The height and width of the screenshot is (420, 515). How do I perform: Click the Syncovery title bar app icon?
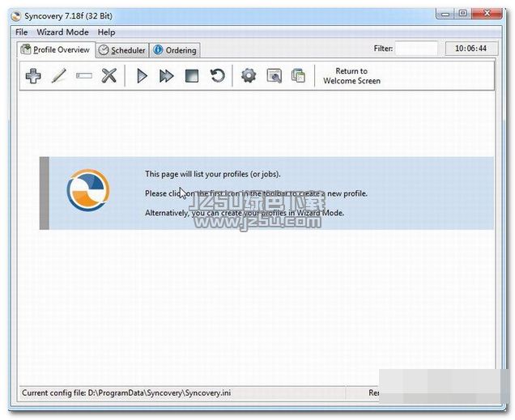(x=15, y=16)
